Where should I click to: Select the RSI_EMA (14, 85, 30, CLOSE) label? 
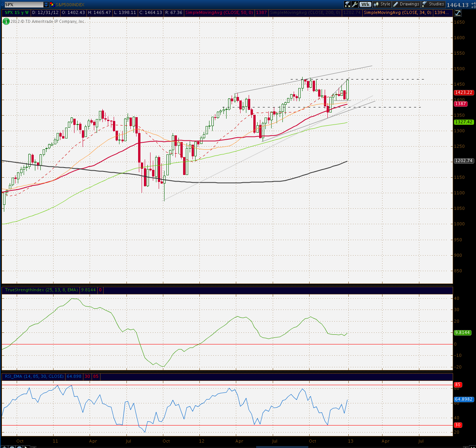35,376
